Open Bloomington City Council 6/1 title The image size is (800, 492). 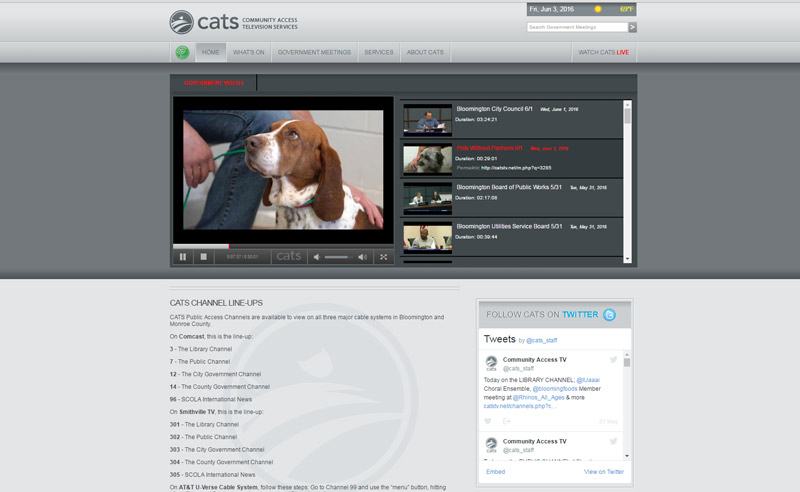[494, 109]
